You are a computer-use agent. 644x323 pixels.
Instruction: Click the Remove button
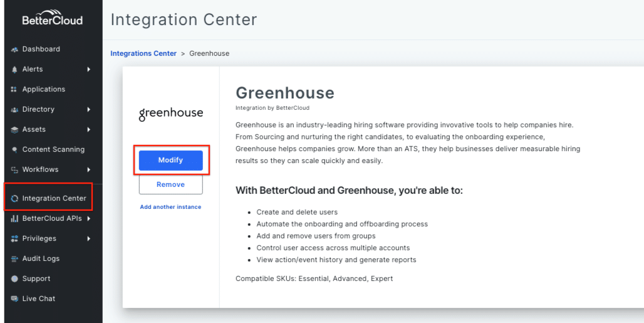(171, 184)
